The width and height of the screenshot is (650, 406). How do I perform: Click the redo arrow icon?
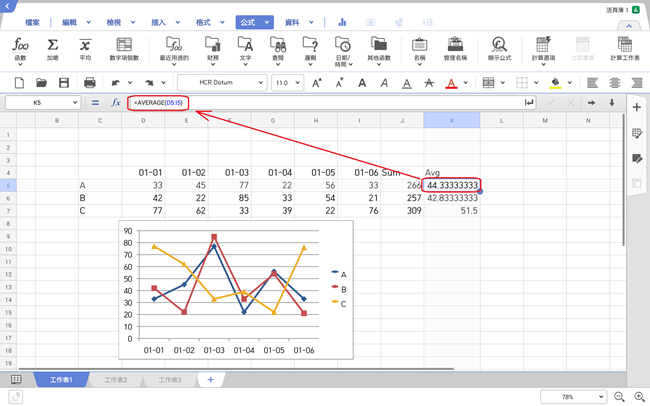149,83
